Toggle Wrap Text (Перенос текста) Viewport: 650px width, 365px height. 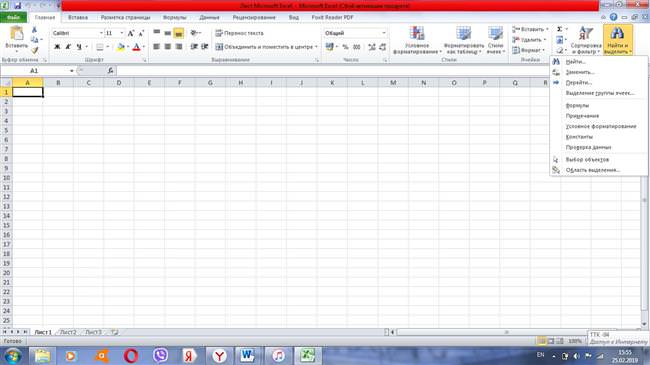239,33
